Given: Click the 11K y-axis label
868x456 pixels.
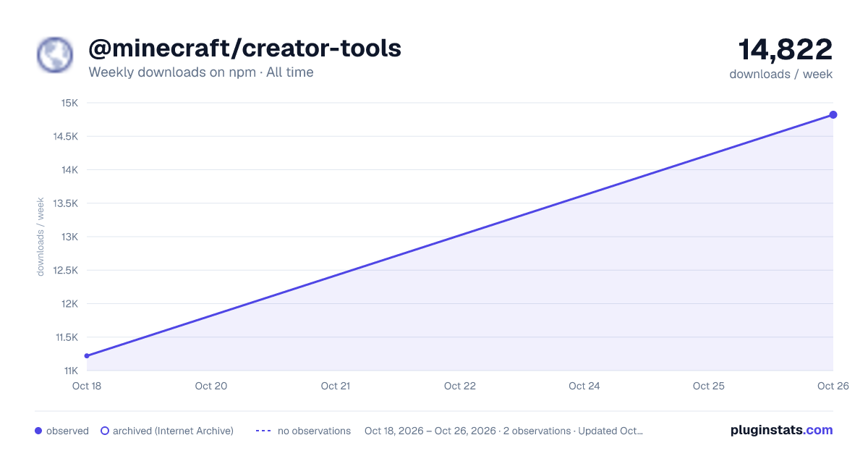Looking at the screenshot, I should [70, 371].
